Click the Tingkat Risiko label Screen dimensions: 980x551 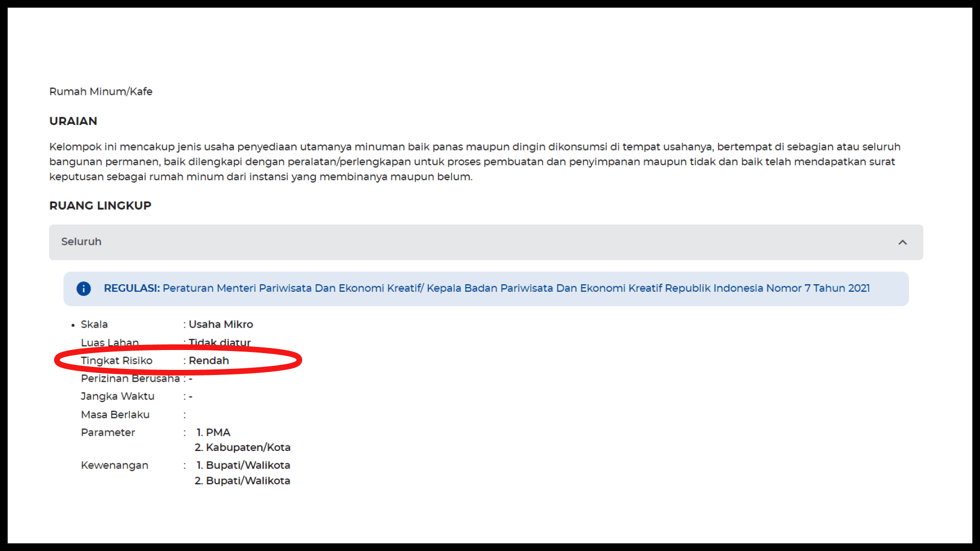click(116, 361)
